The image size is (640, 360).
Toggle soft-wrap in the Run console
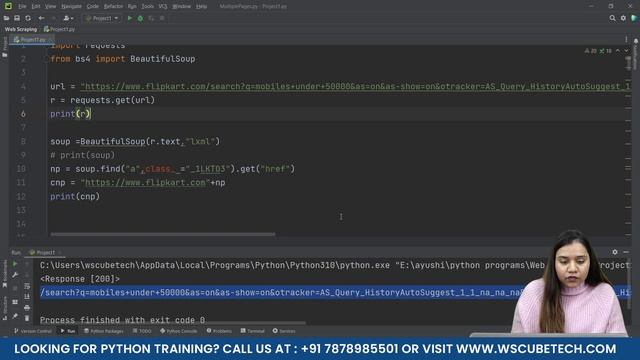[x=27, y=286]
